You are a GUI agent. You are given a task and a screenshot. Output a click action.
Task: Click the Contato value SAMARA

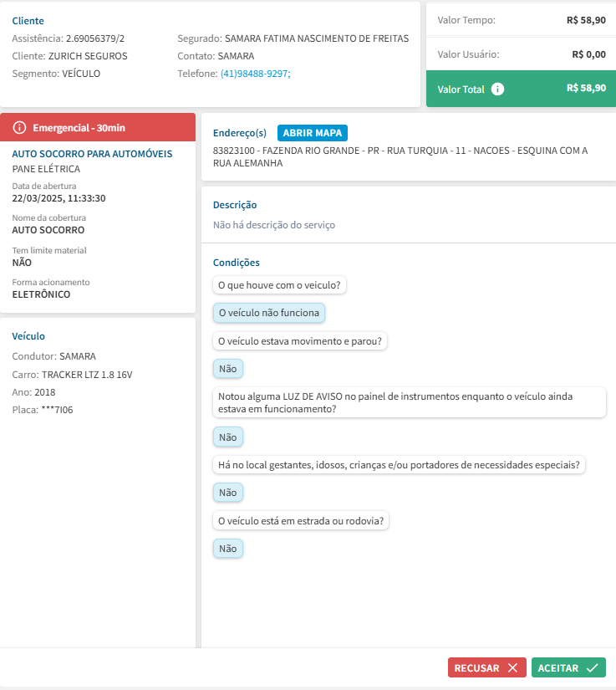[x=236, y=56]
